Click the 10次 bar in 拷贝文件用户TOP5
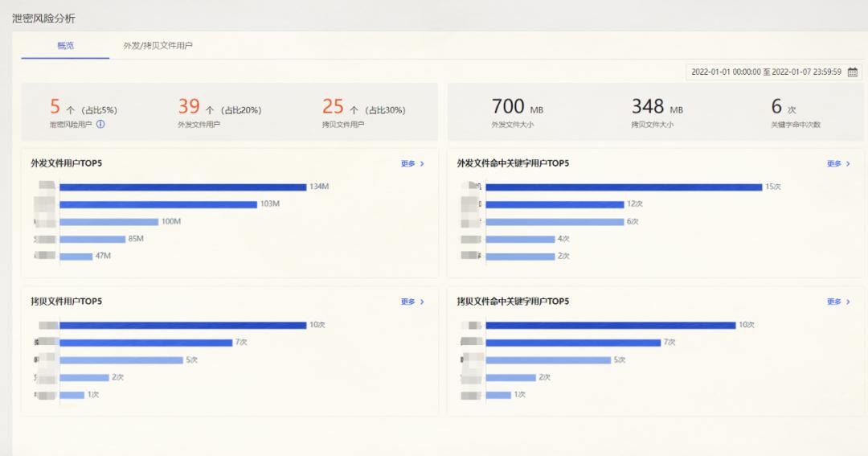This screenshot has height=456, width=868. 183,325
